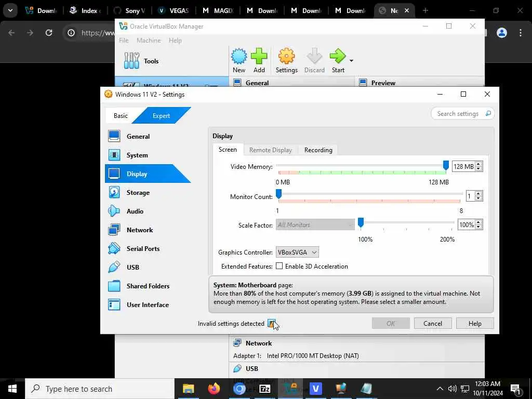Switch to VEGAS browser tab
Image resolution: width=532 pixels, height=399 pixels.
pyautogui.click(x=174, y=10)
